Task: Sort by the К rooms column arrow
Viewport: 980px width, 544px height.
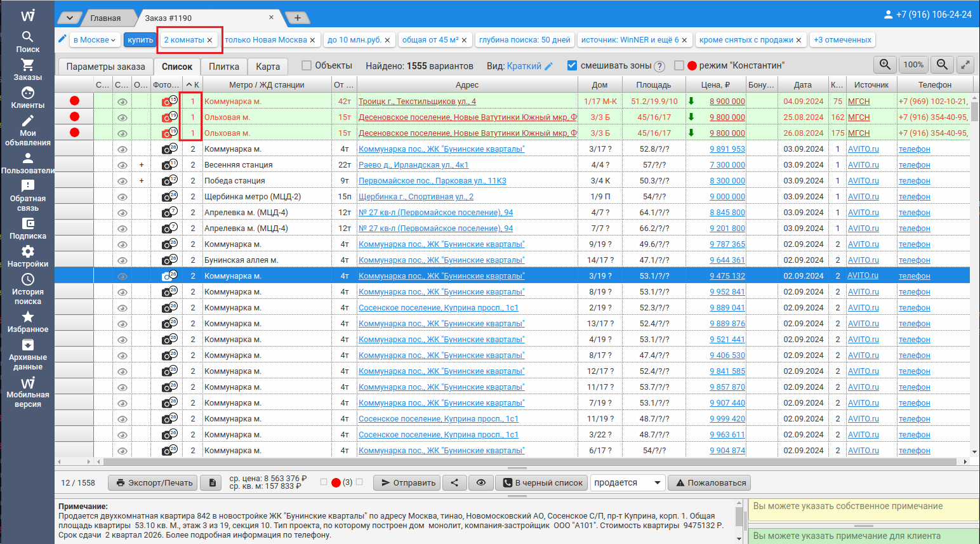Action: coord(189,84)
